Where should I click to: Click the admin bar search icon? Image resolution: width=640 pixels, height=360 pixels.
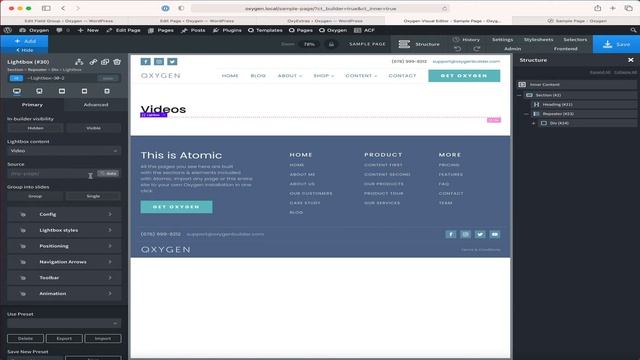pos(633,30)
